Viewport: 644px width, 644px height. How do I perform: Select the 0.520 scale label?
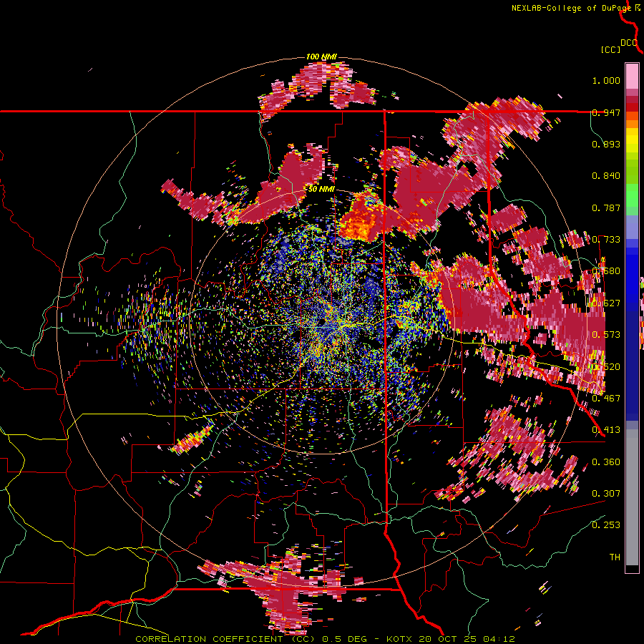[606, 367]
